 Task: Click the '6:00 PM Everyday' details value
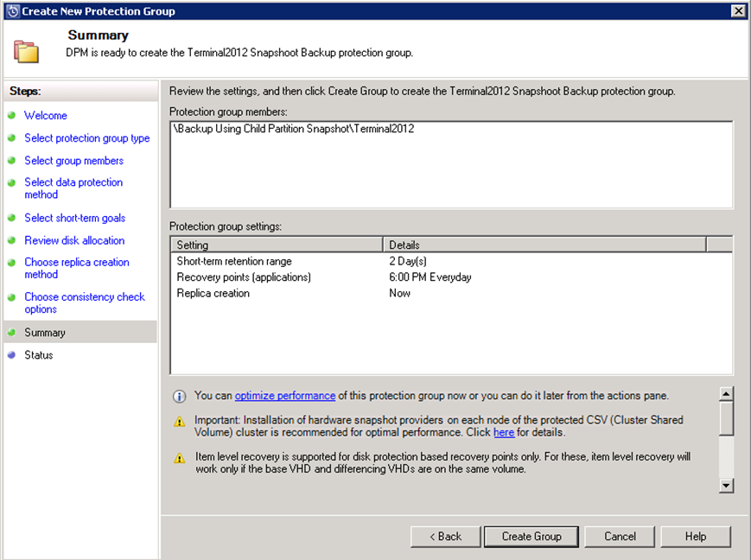click(430, 277)
